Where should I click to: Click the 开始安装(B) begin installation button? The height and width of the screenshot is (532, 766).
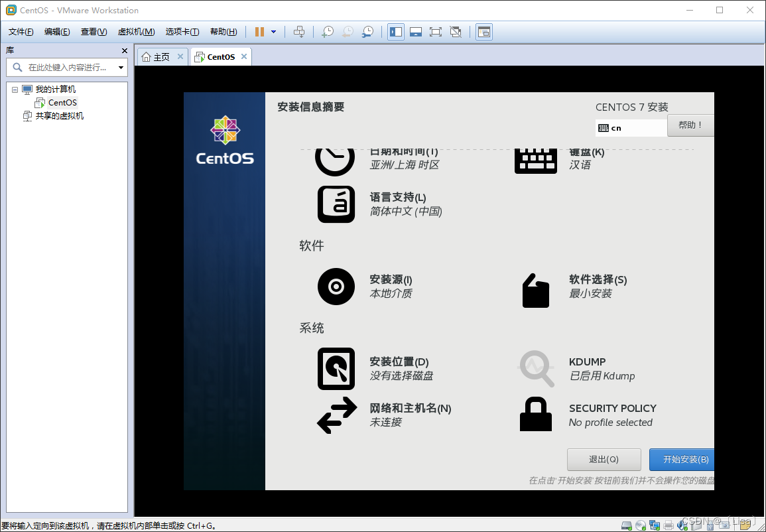pyautogui.click(x=682, y=460)
